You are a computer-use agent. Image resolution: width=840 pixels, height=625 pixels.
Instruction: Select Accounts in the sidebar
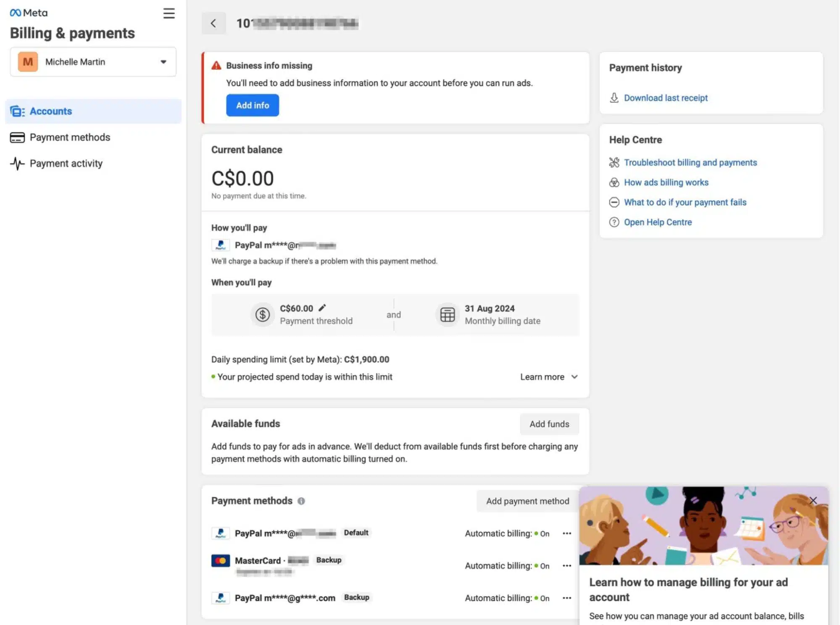[x=51, y=111]
